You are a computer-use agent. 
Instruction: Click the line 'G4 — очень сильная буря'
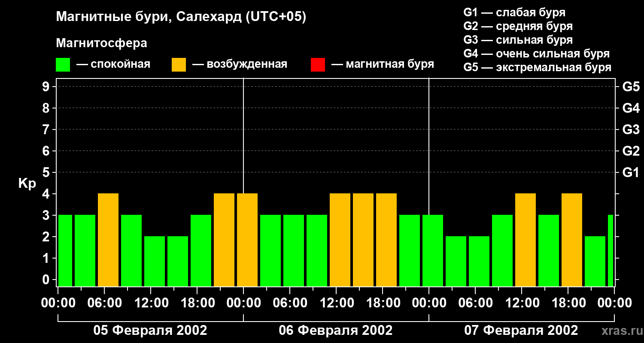tap(537, 54)
